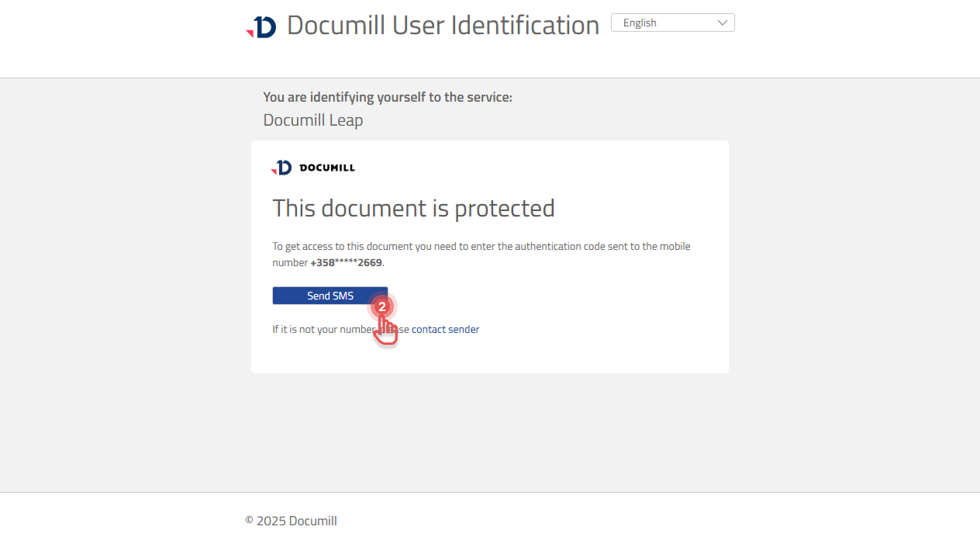This screenshot has height=547, width=980.
Task: Select the masked phone number +358*****2669
Action: tap(346, 262)
